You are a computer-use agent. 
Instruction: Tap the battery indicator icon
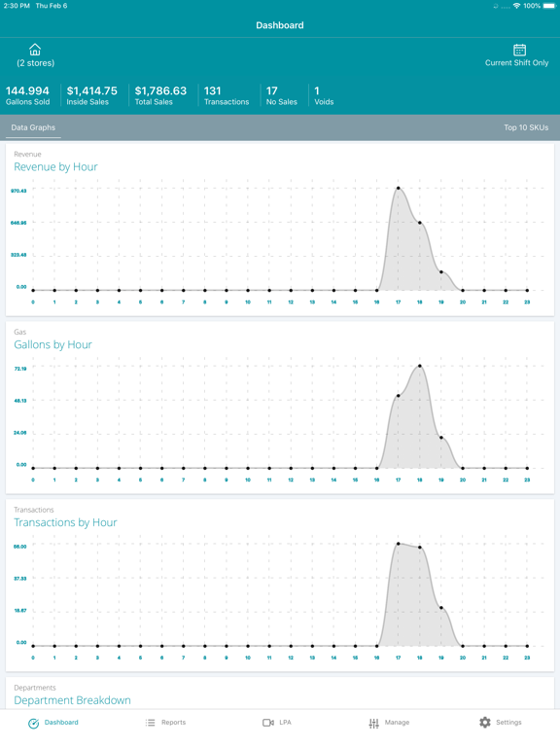[x=549, y=6]
